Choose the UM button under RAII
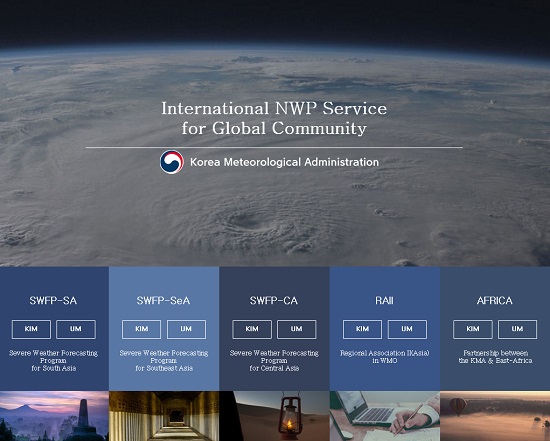The image size is (550, 441). click(407, 329)
